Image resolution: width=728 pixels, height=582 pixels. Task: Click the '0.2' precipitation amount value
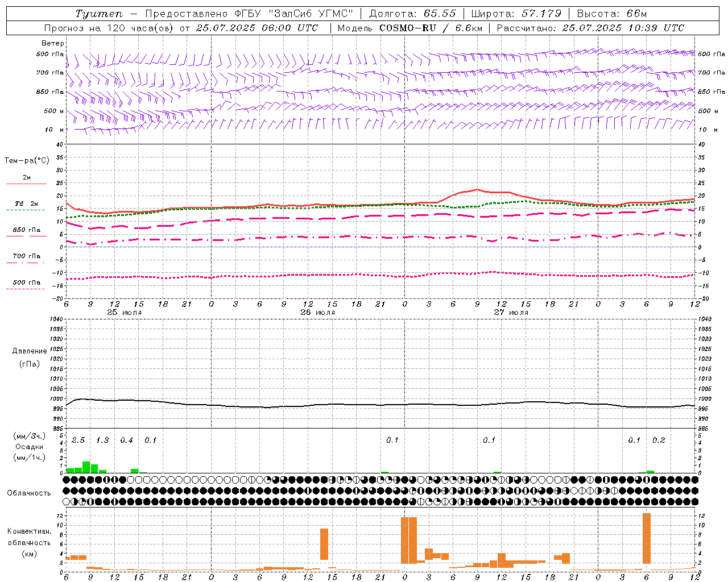[x=659, y=440]
